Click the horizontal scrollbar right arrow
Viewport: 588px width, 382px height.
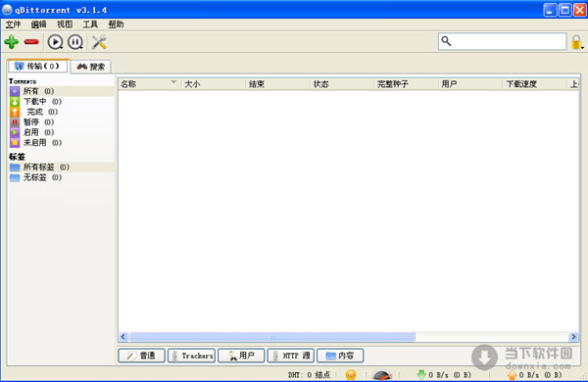(x=573, y=337)
